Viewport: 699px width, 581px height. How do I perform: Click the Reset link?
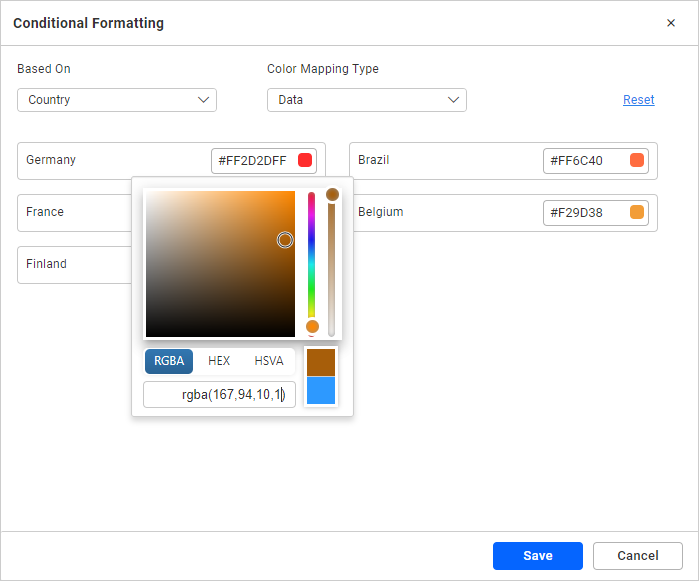[x=638, y=100]
